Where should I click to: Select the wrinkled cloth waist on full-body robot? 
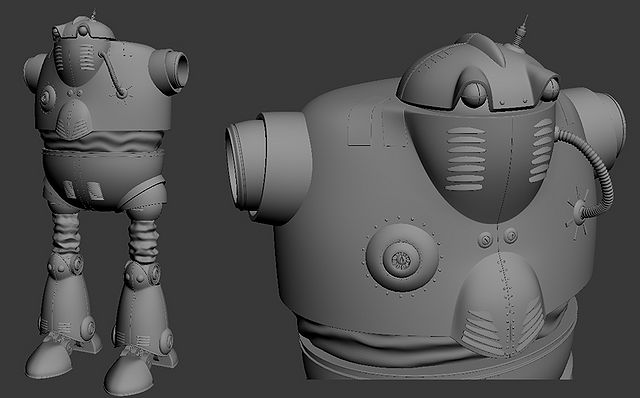(x=102, y=141)
